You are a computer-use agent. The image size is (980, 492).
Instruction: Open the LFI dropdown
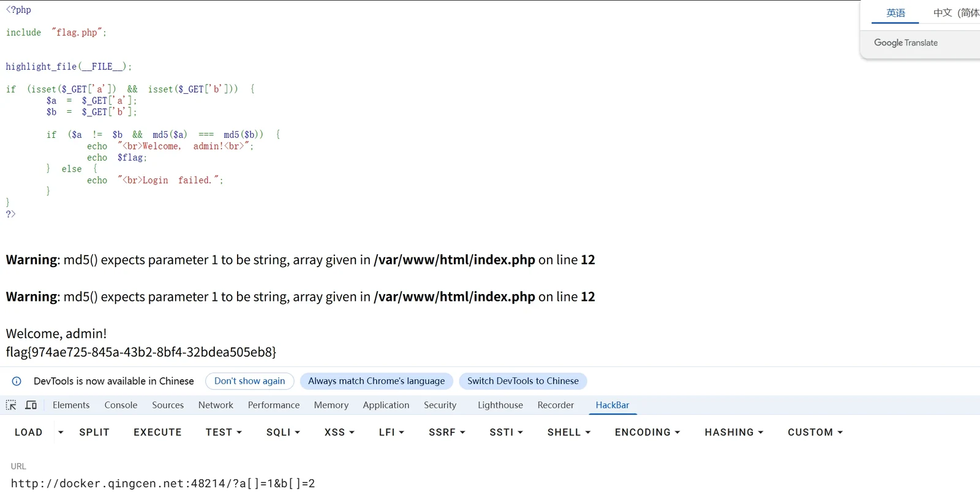(x=391, y=433)
